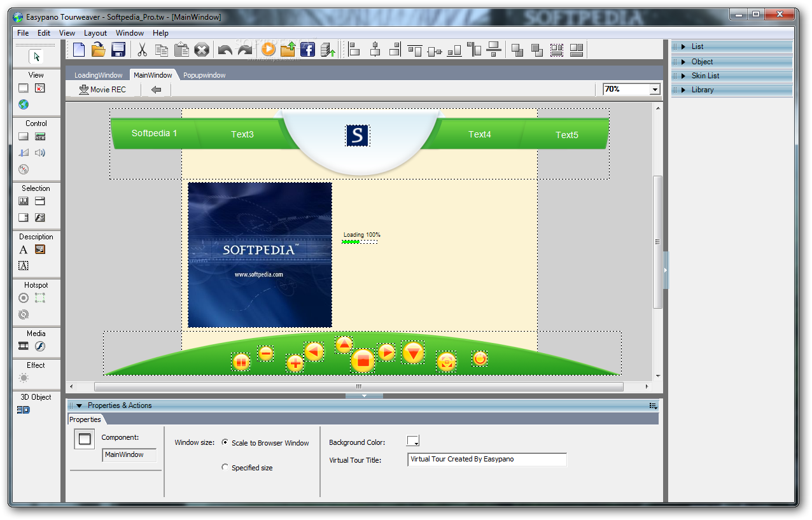Paste from clipboard using the toolbar icon

pos(181,50)
